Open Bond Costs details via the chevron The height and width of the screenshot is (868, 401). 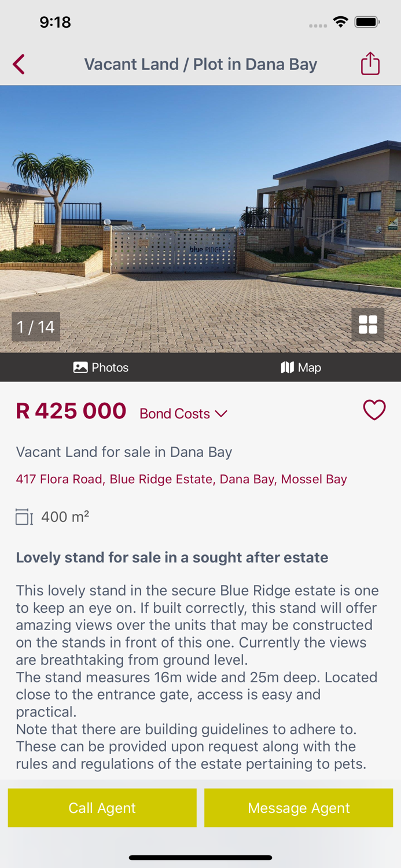222,414
